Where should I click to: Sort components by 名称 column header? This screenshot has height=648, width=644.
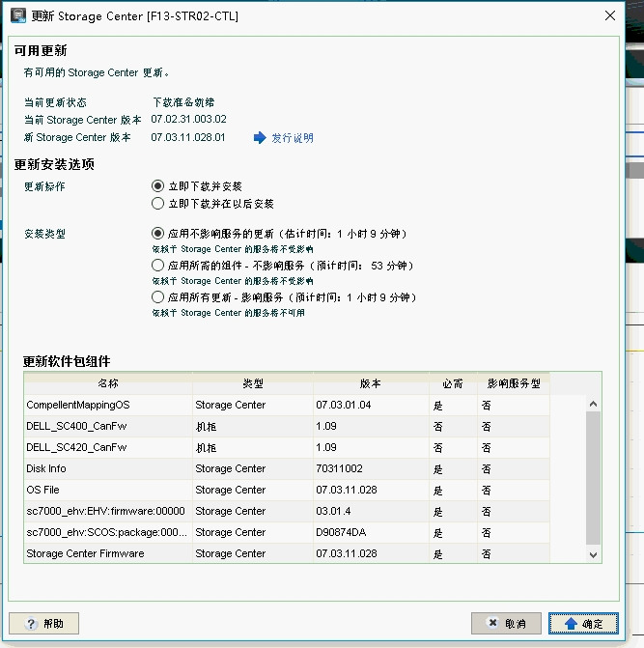tap(108, 383)
